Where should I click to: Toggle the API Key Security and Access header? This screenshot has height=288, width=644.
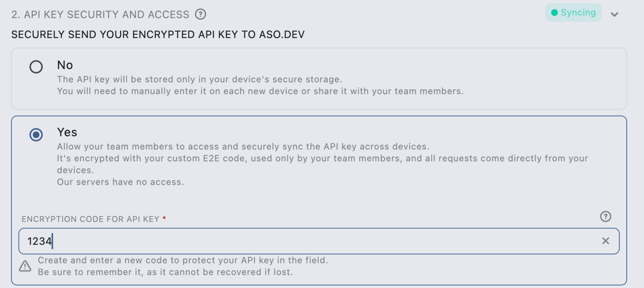(x=100, y=14)
